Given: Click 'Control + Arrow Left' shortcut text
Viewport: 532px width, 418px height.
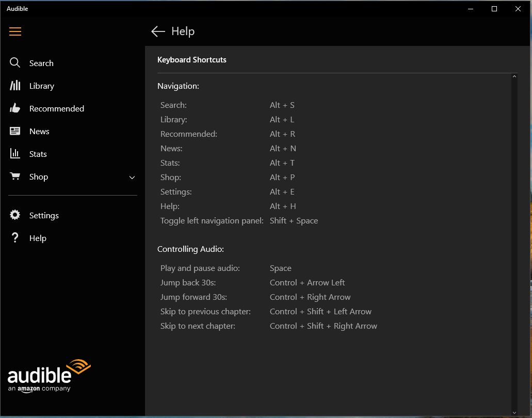Looking at the screenshot, I should (x=307, y=283).
